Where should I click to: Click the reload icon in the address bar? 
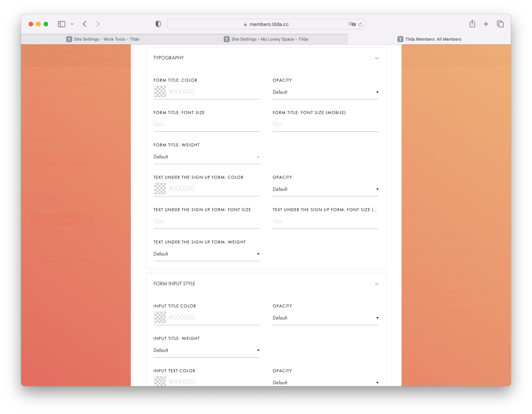[x=360, y=24]
